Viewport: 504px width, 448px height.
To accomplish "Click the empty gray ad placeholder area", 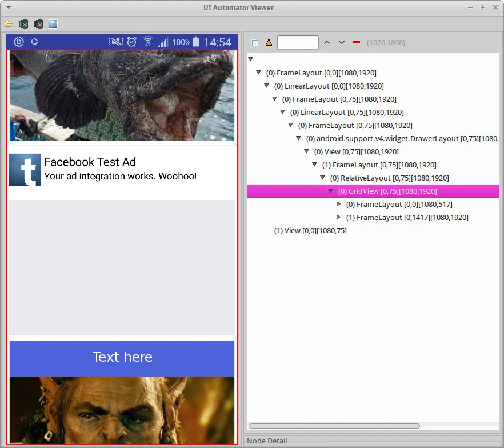I will tap(122, 267).
